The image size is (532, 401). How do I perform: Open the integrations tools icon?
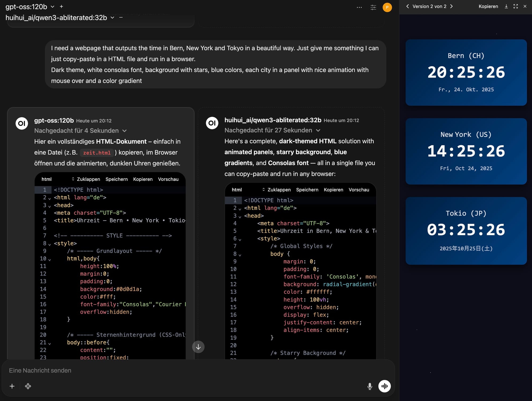point(28,386)
